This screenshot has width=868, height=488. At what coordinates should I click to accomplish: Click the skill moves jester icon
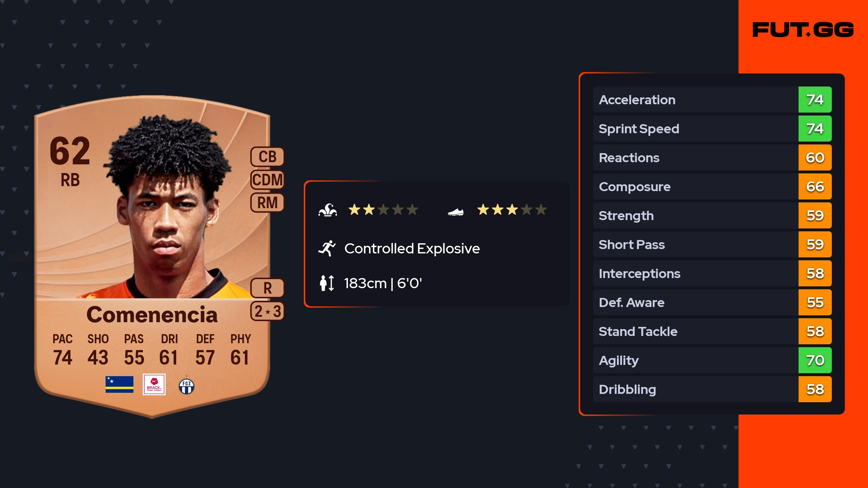[x=328, y=210]
